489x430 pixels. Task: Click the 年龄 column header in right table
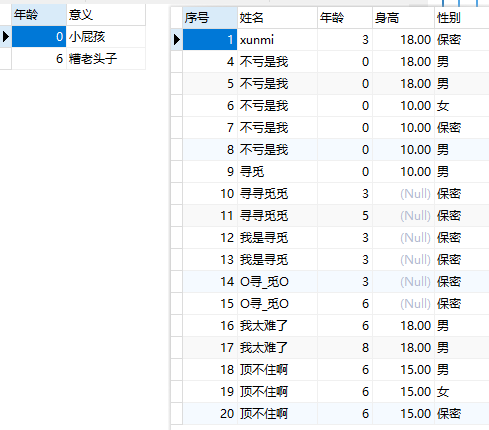(x=345, y=18)
